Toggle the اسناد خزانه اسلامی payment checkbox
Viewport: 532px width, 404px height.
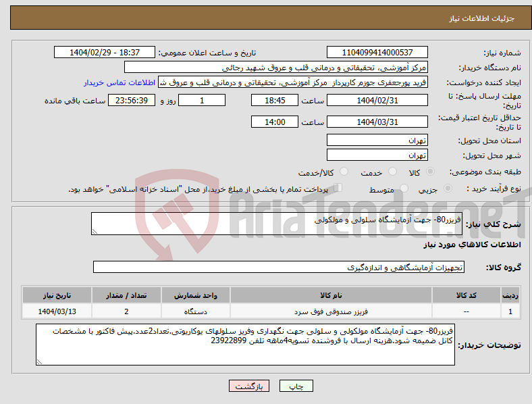[338, 188]
